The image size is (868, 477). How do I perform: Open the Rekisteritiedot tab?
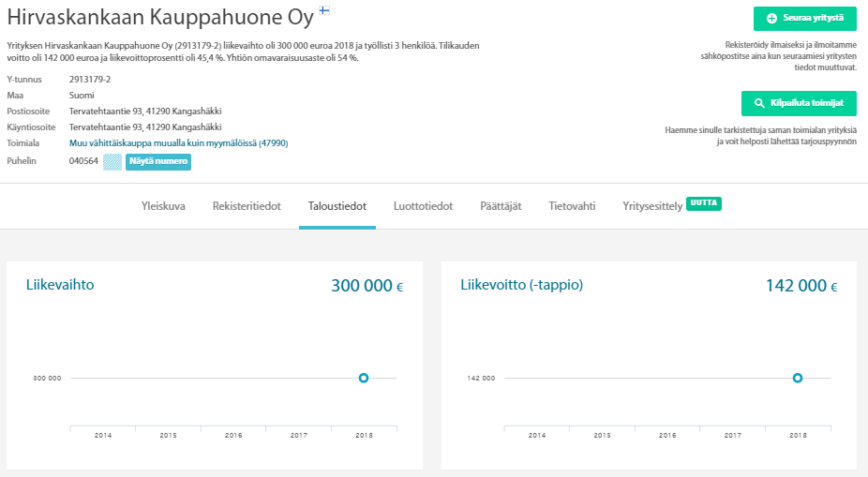pos(247,206)
